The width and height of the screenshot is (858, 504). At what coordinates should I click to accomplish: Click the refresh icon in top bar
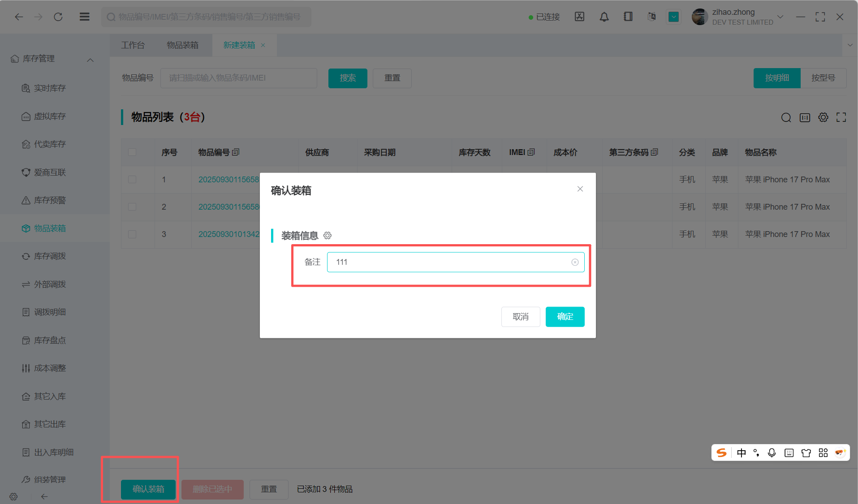coord(58,17)
